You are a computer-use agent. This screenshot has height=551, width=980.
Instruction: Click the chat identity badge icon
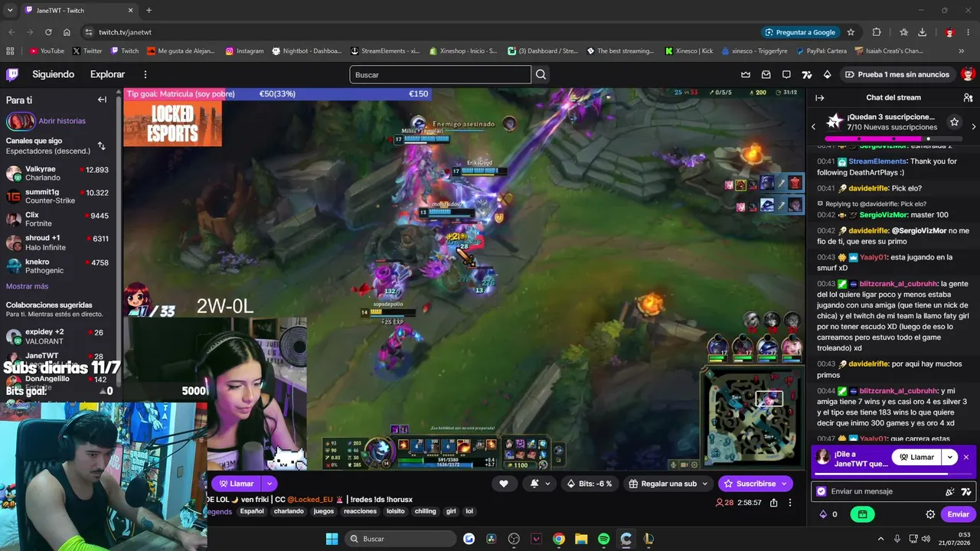822,491
